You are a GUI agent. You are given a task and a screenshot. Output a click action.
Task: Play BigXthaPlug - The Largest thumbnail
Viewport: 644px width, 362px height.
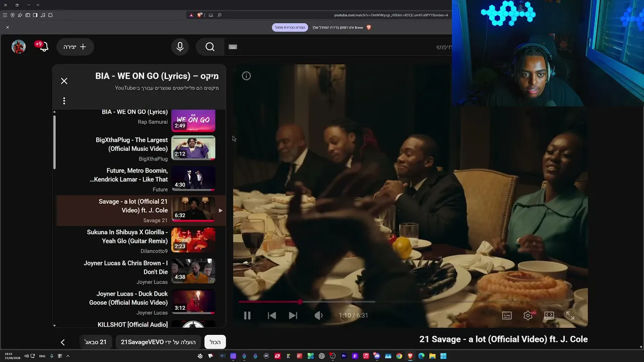193,148
